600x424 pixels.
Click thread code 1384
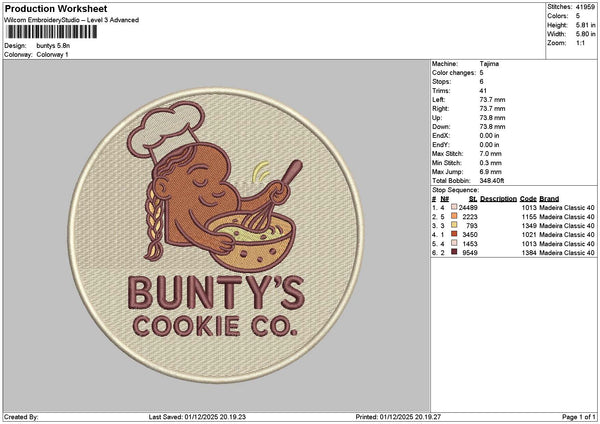click(529, 253)
